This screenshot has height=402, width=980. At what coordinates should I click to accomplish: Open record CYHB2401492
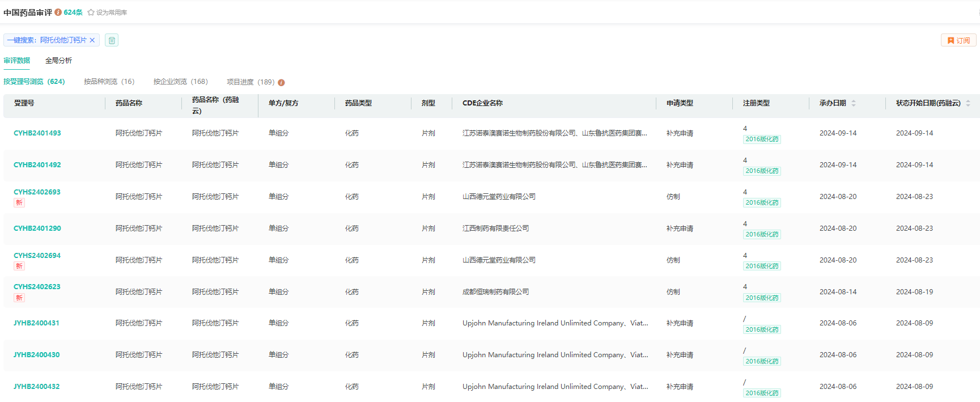37,165
